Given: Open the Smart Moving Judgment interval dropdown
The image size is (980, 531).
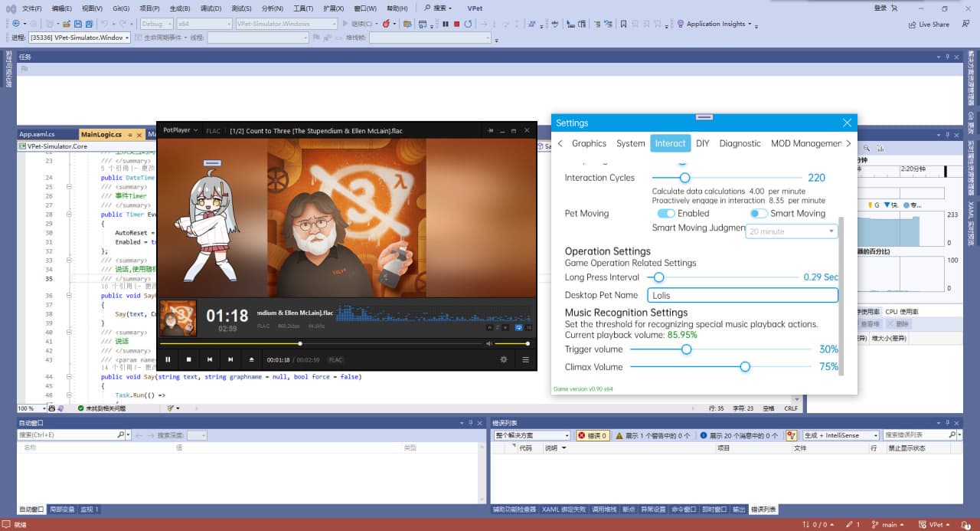Looking at the screenshot, I should pos(792,231).
